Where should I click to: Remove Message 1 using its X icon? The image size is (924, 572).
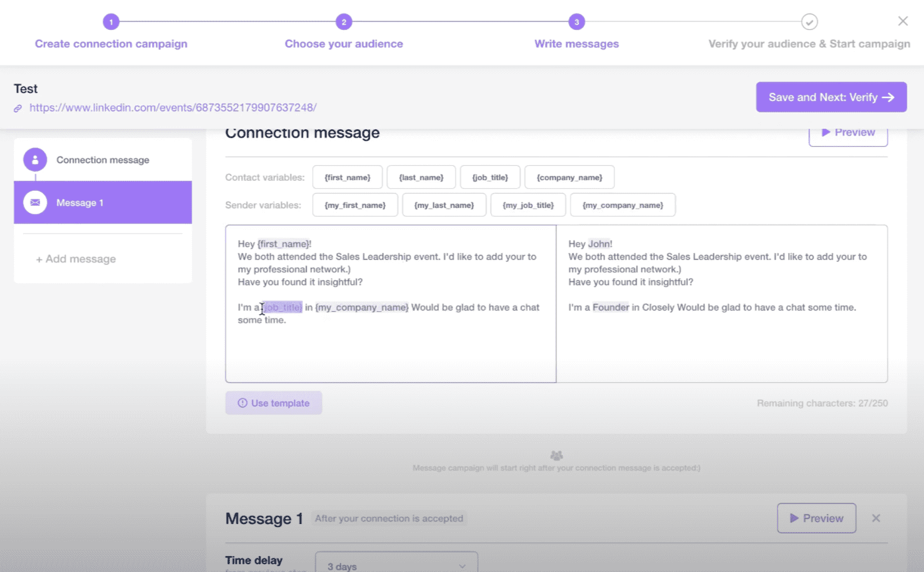(x=876, y=518)
